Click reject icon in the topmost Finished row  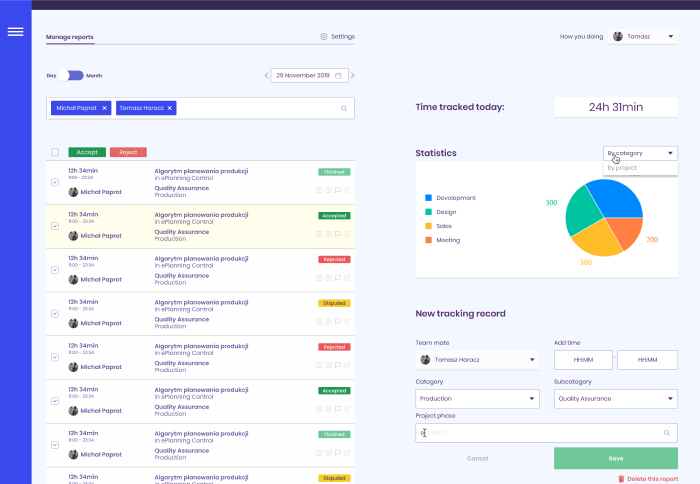point(329,190)
